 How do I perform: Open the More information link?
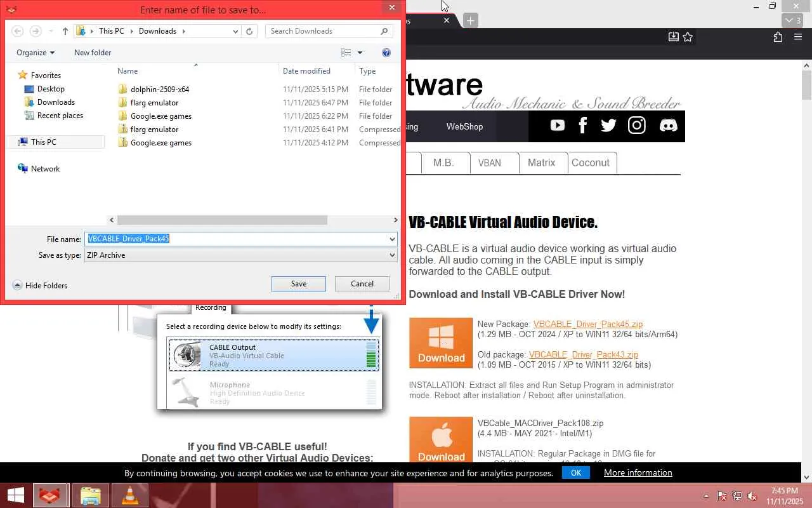tap(638, 472)
